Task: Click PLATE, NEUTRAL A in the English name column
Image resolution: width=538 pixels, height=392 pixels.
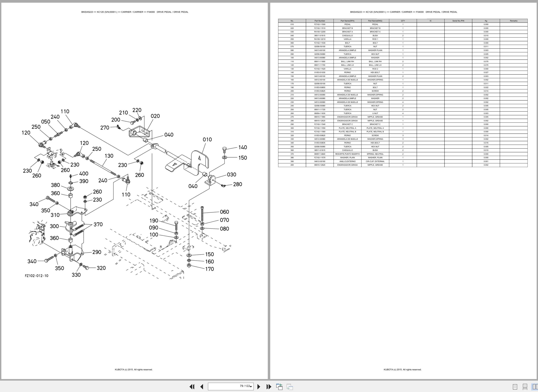Action: pos(375,128)
